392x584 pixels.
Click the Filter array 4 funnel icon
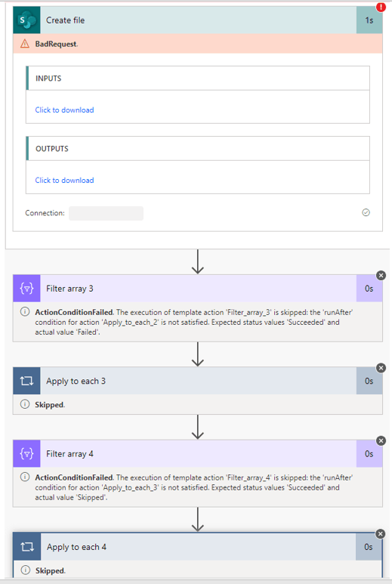(x=26, y=453)
